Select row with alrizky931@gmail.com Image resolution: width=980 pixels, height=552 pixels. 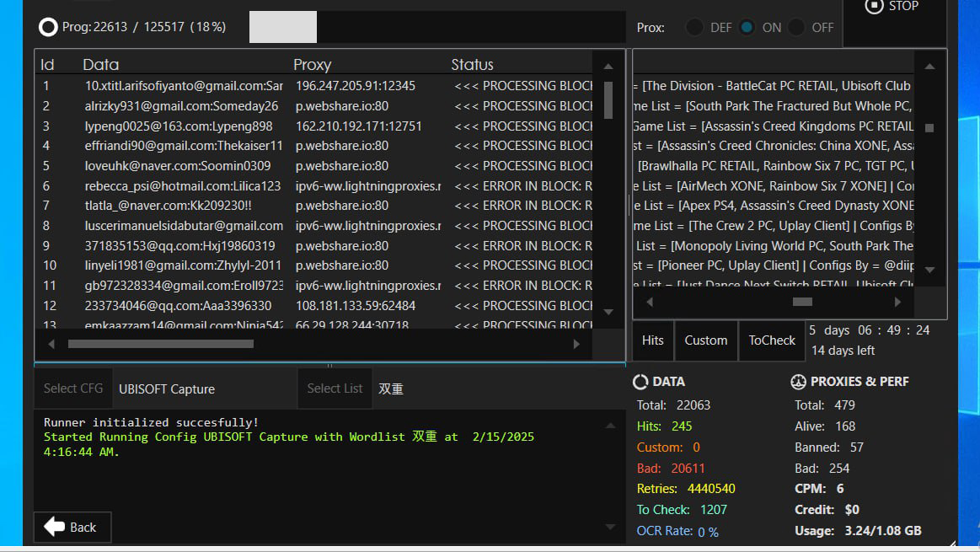pos(313,105)
